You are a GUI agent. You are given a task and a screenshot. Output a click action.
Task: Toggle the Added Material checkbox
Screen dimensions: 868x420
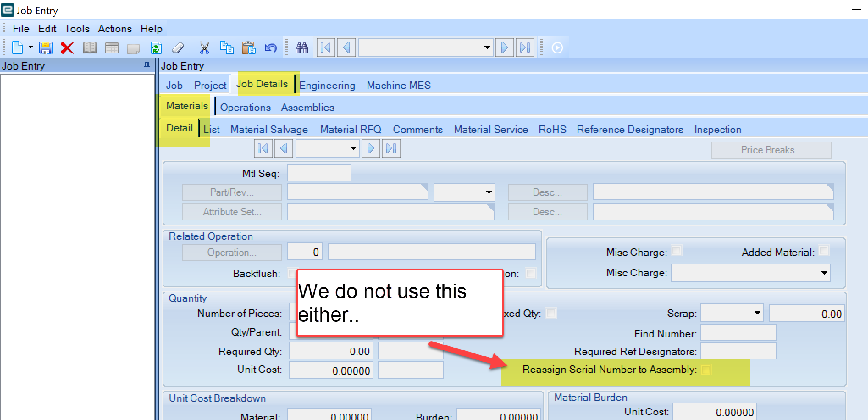click(x=823, y=251)
